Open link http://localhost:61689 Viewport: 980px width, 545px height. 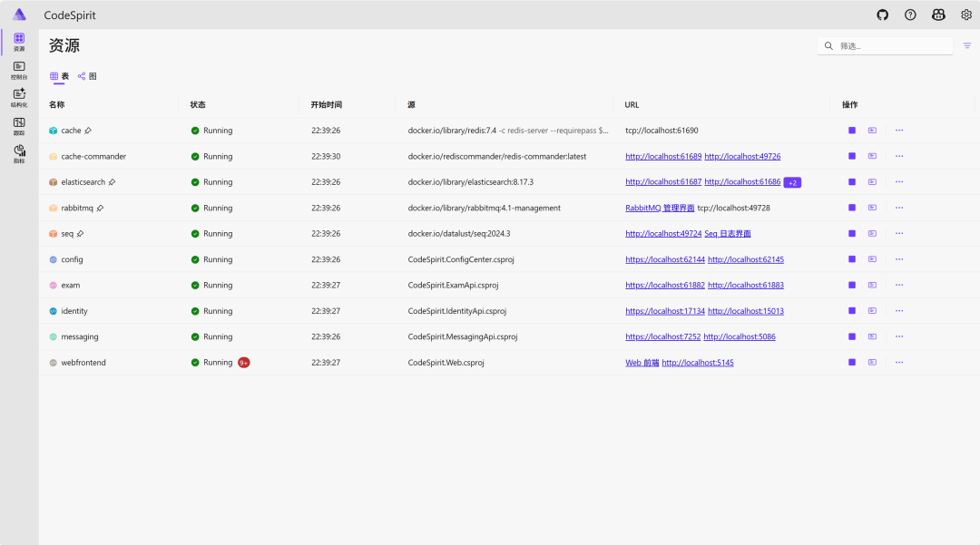point(663,157)
